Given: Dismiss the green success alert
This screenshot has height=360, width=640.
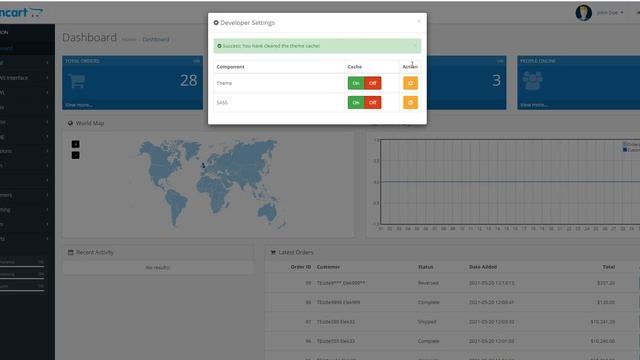Looking at the screenshot, I should [x=416, y=46].
